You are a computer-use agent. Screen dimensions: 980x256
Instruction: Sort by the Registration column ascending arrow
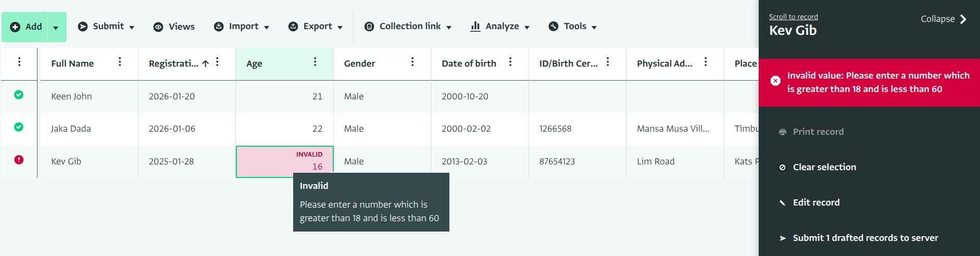206,63
